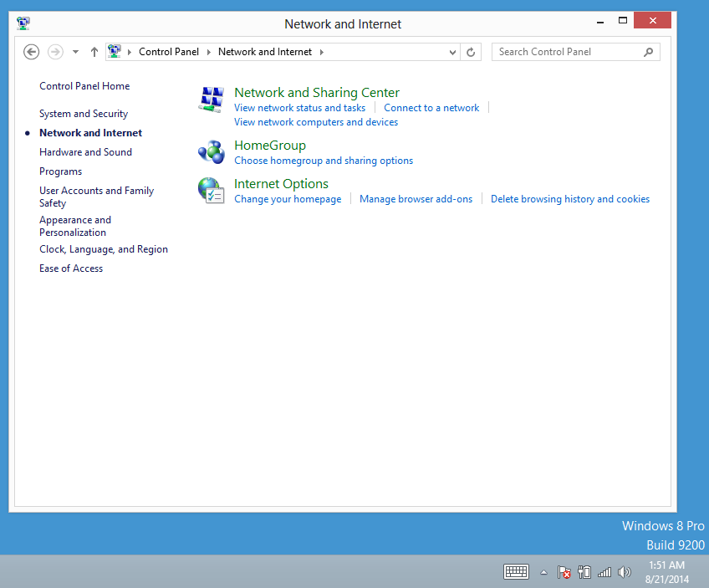Click the network signal tray icon

(x=604, y=572)
